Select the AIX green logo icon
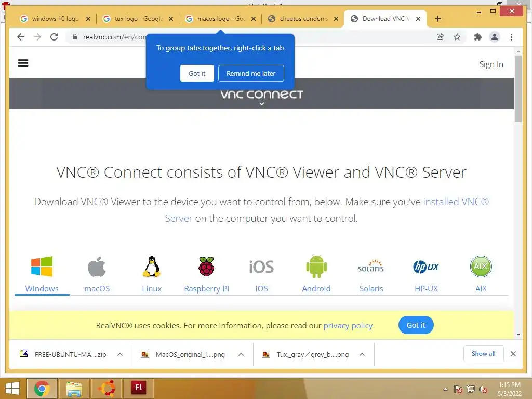This screenshot has height=399, width=532. [x=481, y=267]
